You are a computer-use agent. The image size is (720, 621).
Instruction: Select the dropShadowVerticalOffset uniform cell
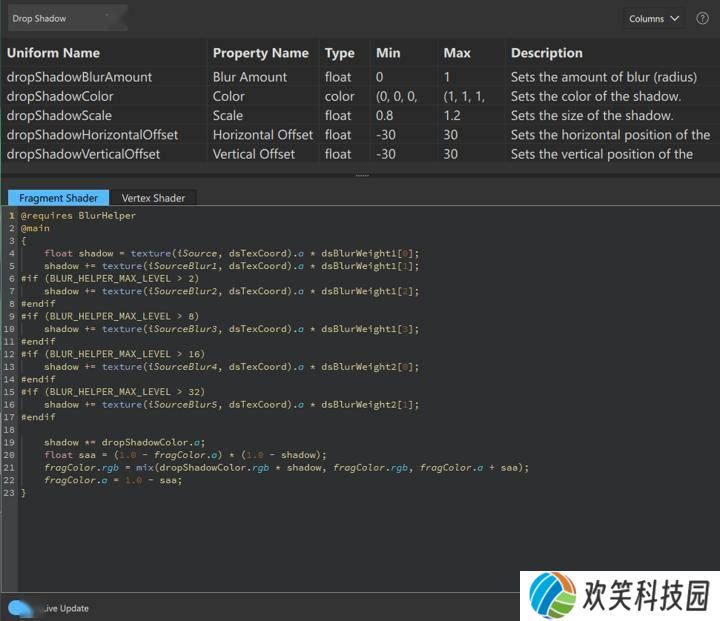point(83,154)
